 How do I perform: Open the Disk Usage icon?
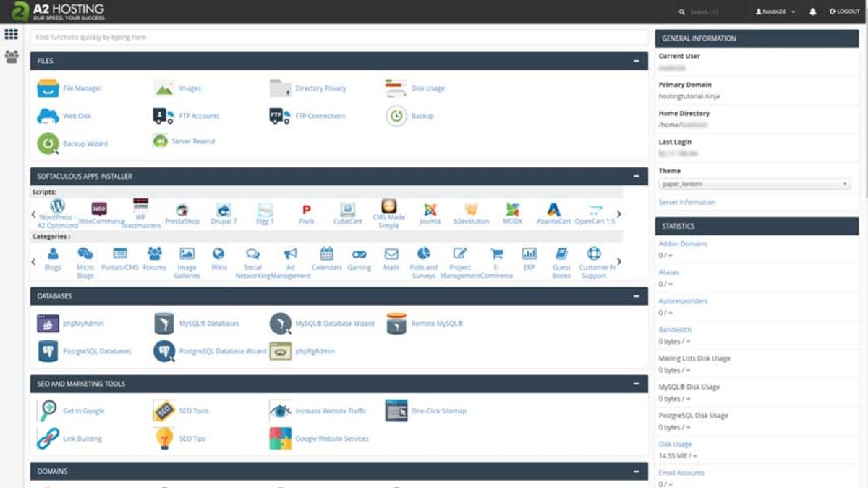396,88
